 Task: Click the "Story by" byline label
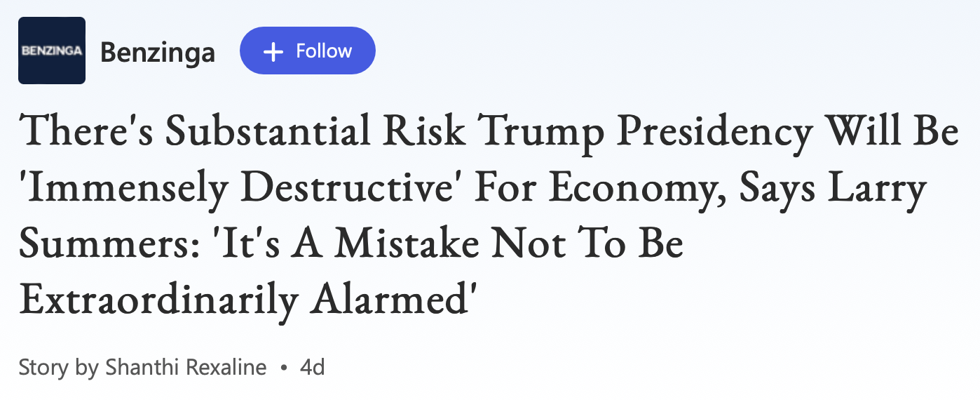(58, 367)
